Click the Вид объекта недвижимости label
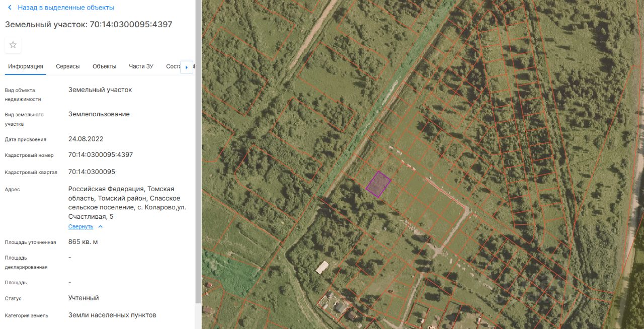 pos(23,95)
